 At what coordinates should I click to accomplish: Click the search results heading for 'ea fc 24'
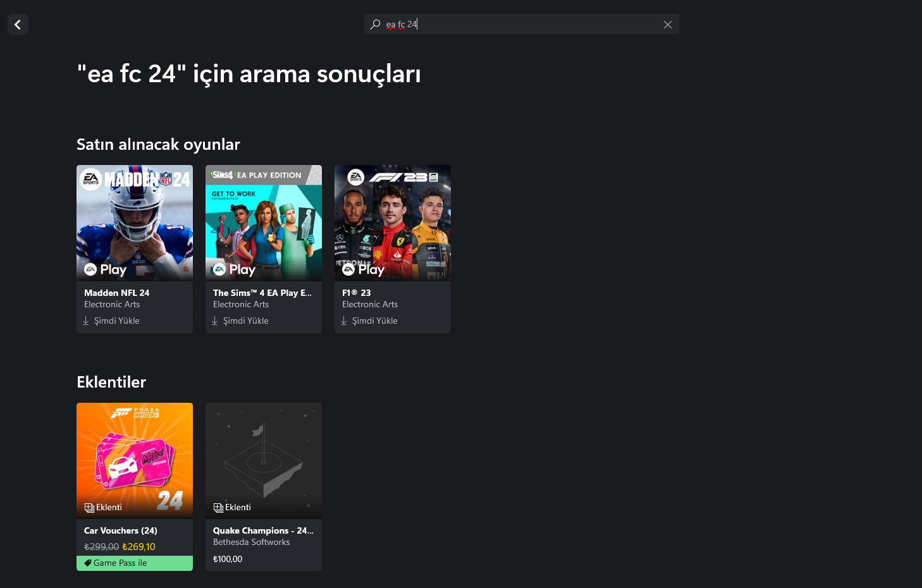point(249,74)
